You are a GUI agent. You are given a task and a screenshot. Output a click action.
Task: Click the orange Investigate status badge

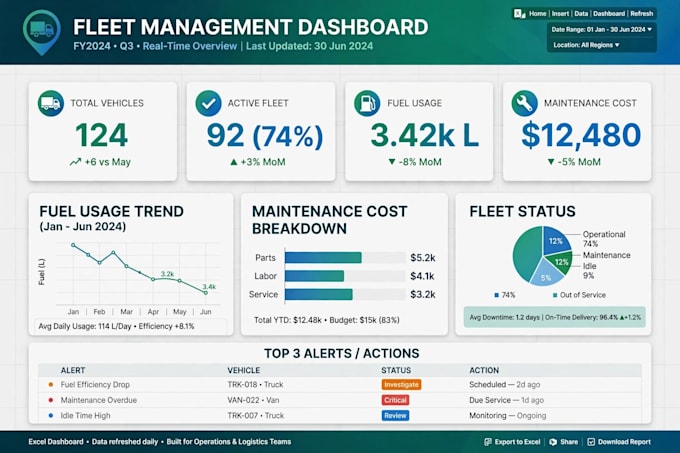[x=402, y=385]
